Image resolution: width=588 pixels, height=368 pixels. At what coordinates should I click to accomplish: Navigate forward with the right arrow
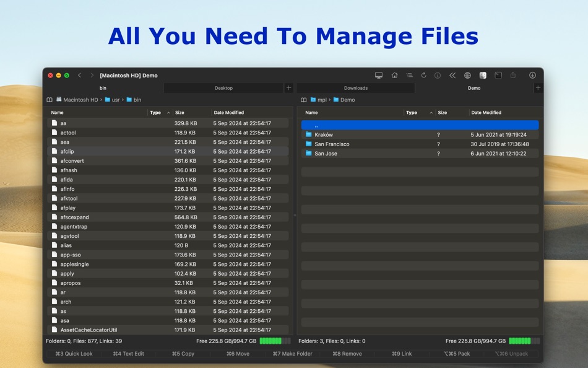[x=92, y=76]
